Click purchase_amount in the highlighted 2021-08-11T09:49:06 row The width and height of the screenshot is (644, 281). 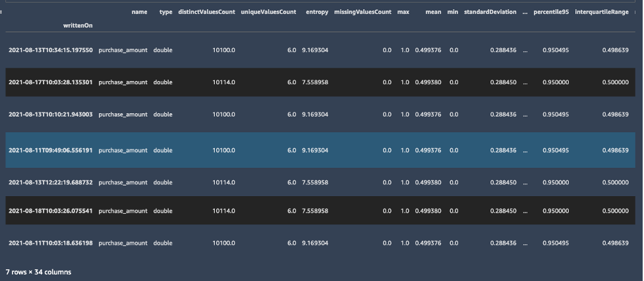click(123, 150)
